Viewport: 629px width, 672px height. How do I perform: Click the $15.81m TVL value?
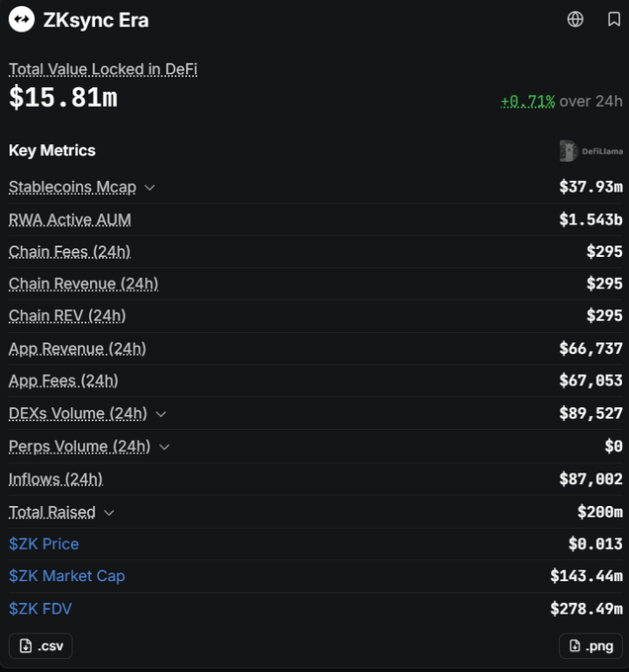63,97
